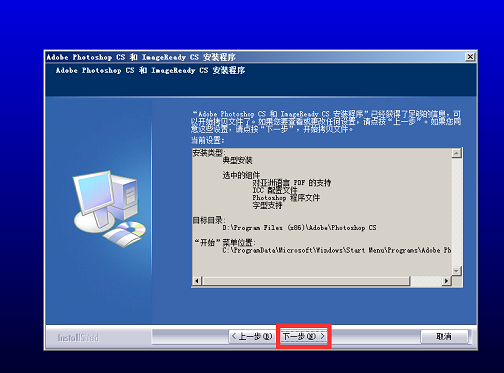The width and height of the screenshot is (504, 373).
Task: Select the "开始" 菜单位置 label
Action: (225, 243)
